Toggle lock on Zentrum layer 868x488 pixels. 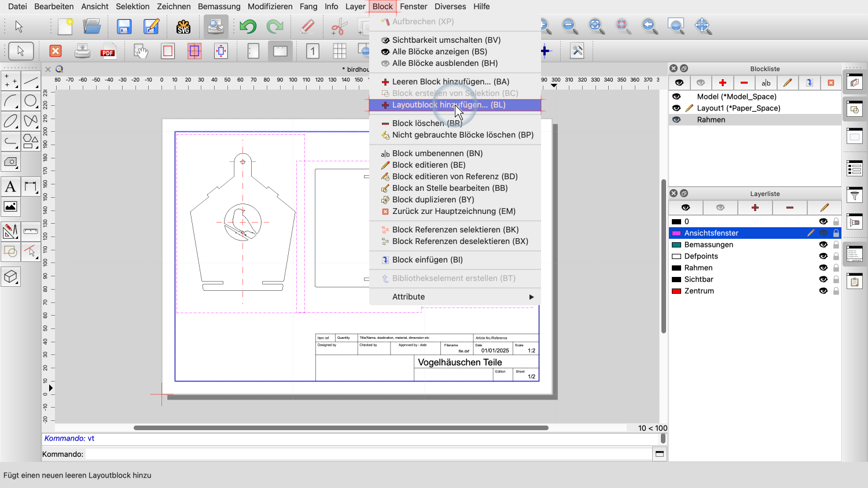pyautogui.click(x=836, y=291)
